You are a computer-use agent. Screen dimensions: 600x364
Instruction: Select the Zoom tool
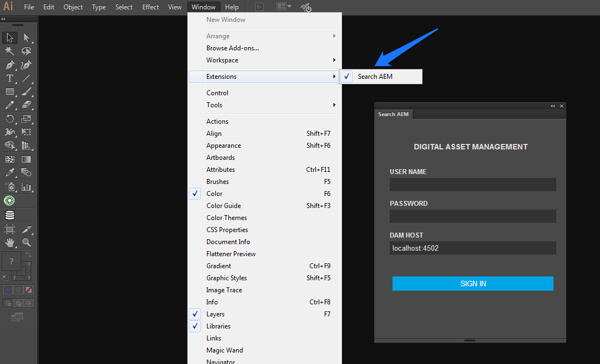tap(26, 242)
